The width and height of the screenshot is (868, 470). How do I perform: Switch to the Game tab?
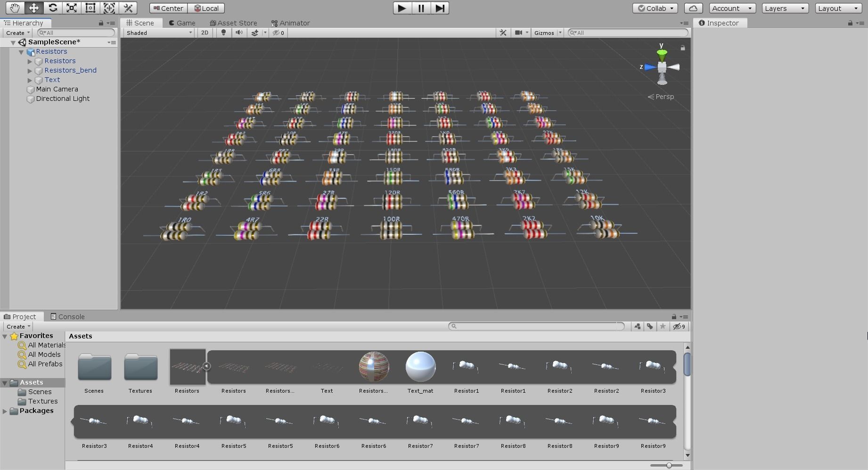pyautogui.click(x=182, y=23)
